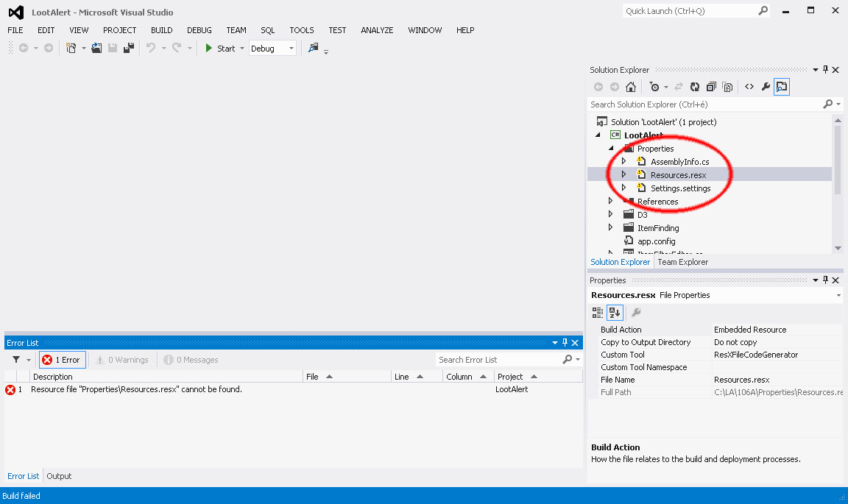The height and width of the screenshot is (504, 848).
Task: Click the Custom Tool ResXFileCodeGenerator value
Action: (x=755, y=355)
